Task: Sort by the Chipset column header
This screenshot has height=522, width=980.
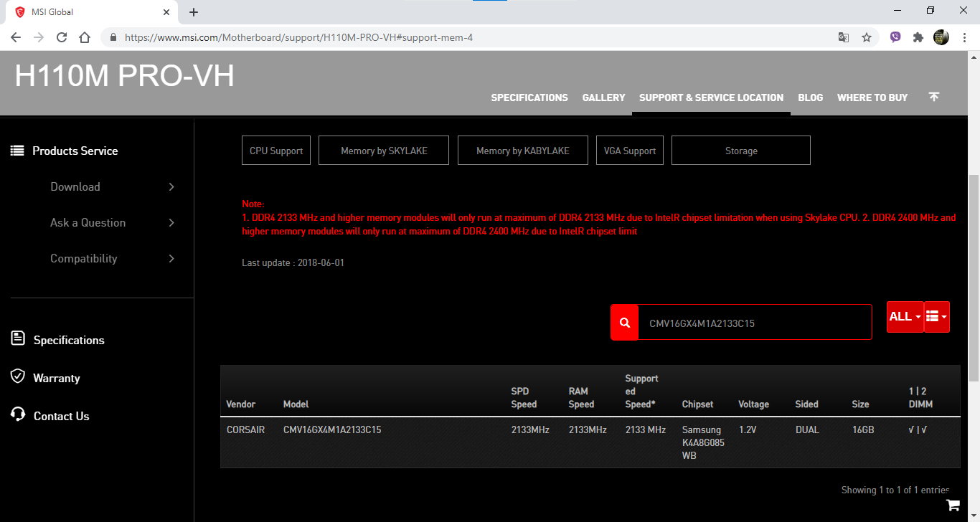Action: (x=698, y=404)
